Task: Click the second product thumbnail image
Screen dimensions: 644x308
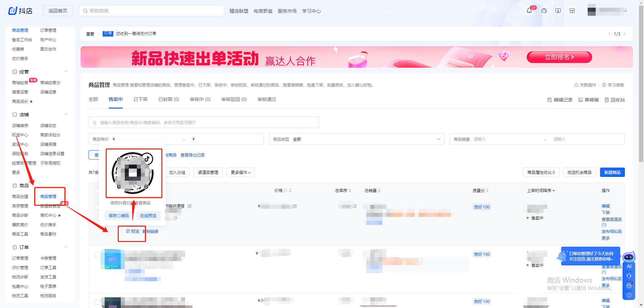Action: (x=113, y=259)
